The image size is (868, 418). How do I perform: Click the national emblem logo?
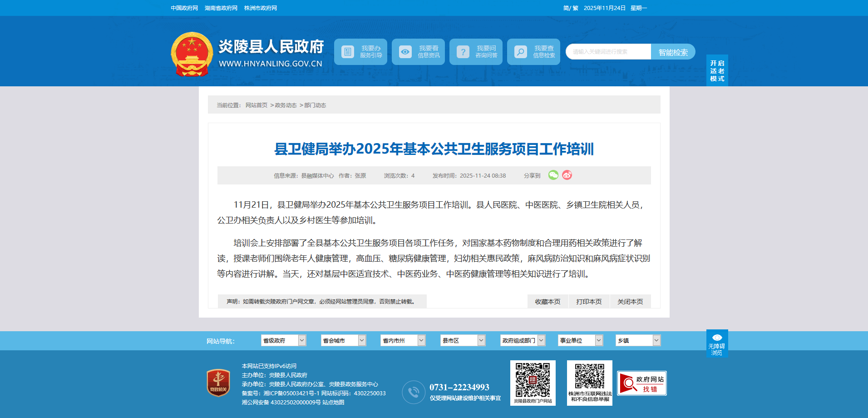[192, 54]
